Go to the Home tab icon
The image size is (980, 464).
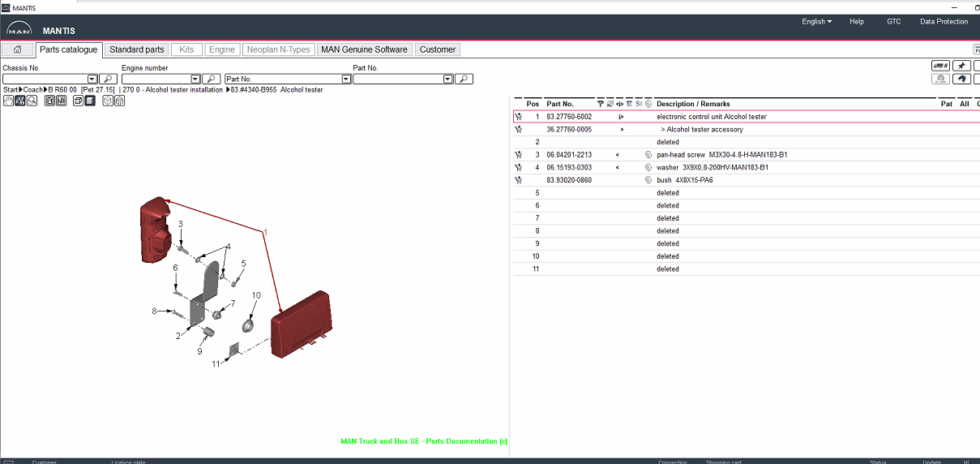pos(17,49)
